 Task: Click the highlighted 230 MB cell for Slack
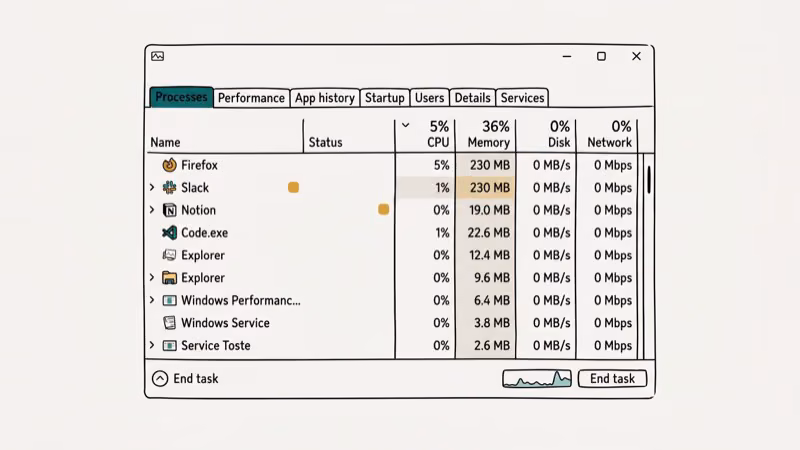(486, 187)
